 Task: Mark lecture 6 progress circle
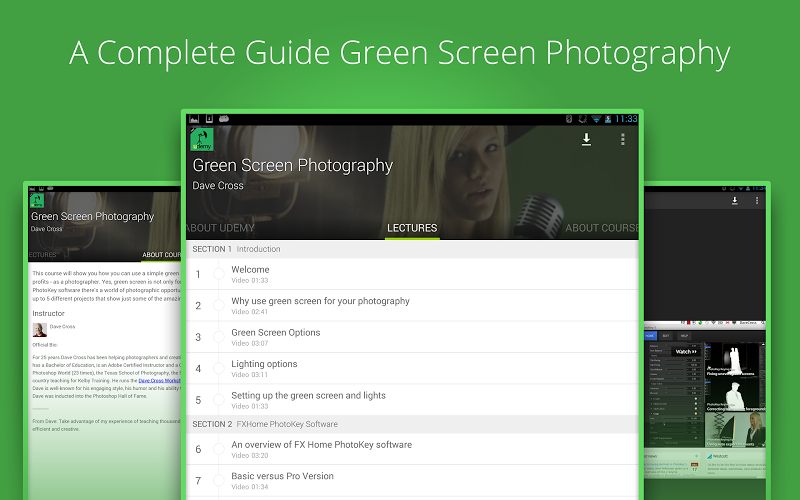point(218,449)
